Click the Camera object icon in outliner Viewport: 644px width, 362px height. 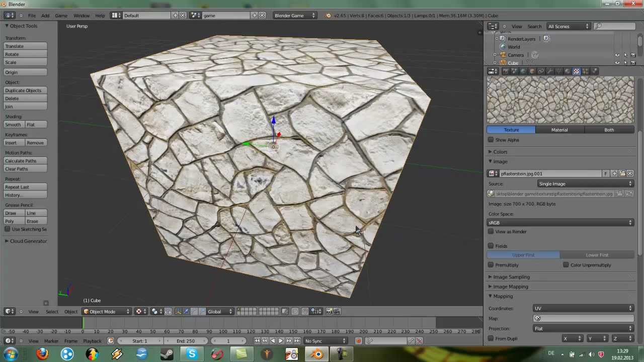[x=503, y=55]
